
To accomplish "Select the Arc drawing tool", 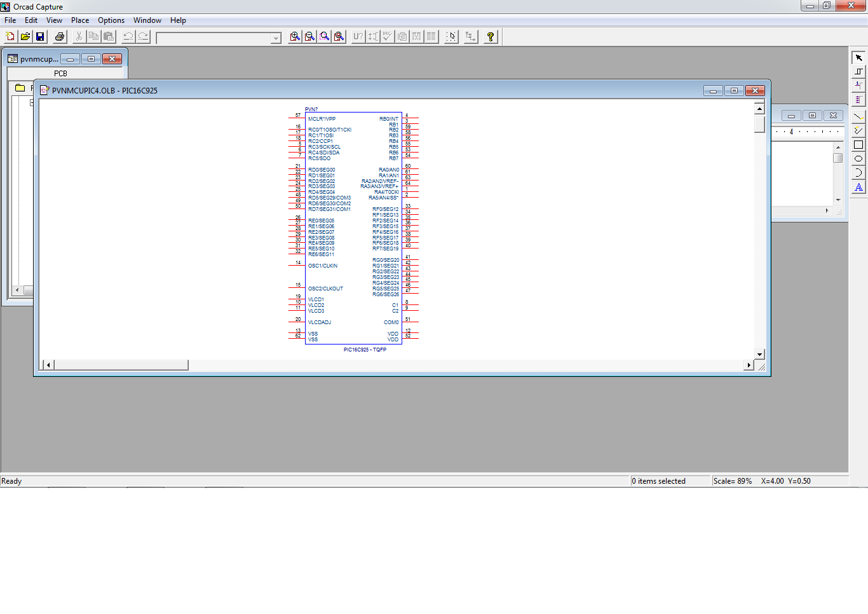I will point(858,173).
